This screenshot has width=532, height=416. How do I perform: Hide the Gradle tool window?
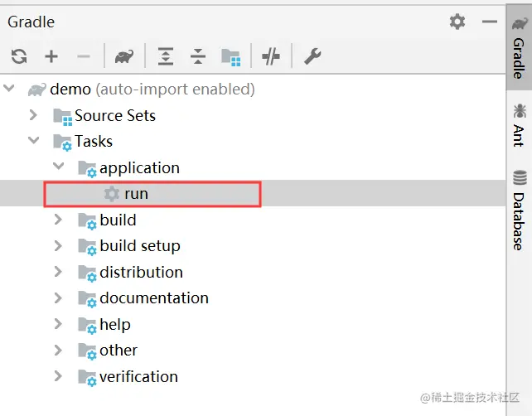[489, 22]
